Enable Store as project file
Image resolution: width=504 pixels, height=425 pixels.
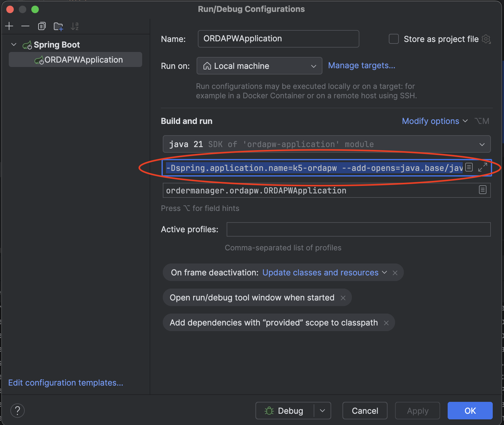click(393, 39)
